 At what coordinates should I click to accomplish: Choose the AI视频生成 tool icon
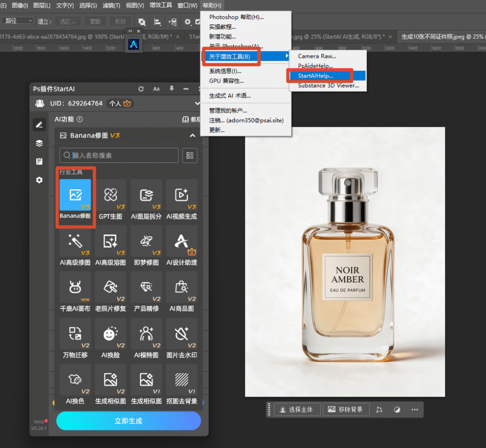(x=182, y=195)
